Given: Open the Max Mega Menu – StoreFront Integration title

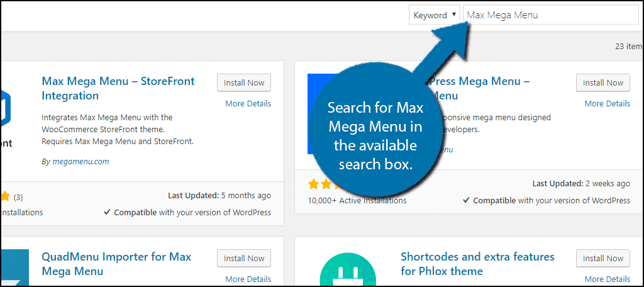Looking at the screenshot, I should click(x=118, y=88).
